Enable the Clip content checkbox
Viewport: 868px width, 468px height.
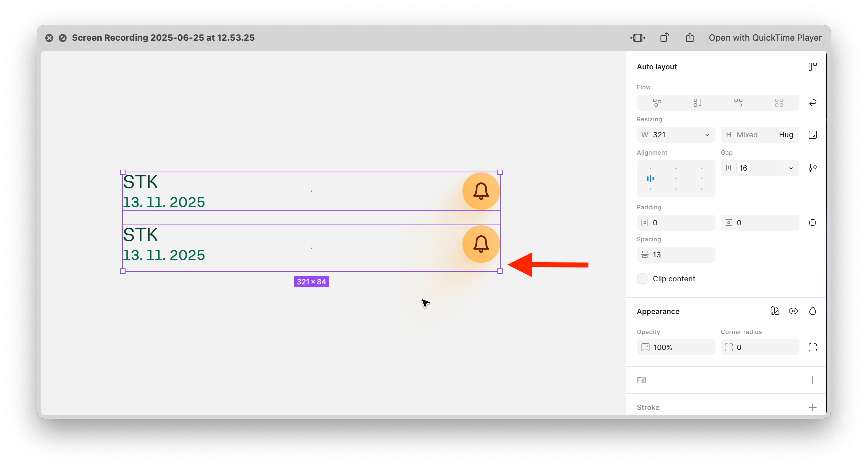[x=642, y=279]
